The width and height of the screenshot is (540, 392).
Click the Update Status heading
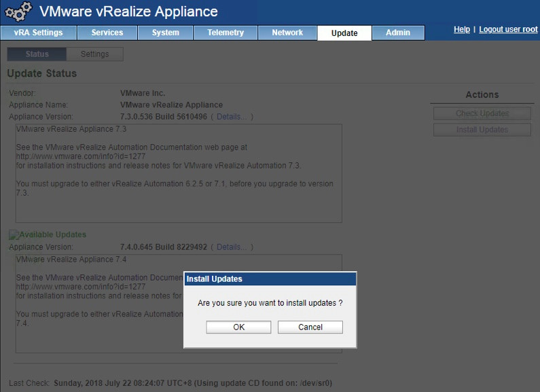(42, 73)
